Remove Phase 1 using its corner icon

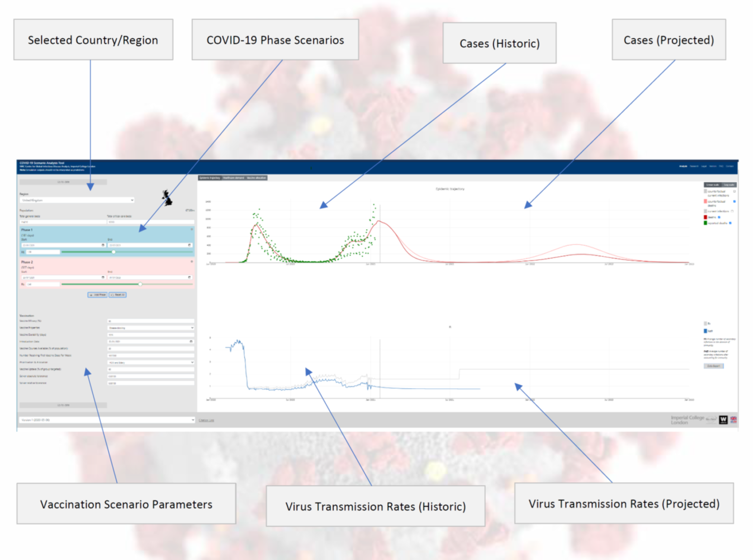[192, 229]
